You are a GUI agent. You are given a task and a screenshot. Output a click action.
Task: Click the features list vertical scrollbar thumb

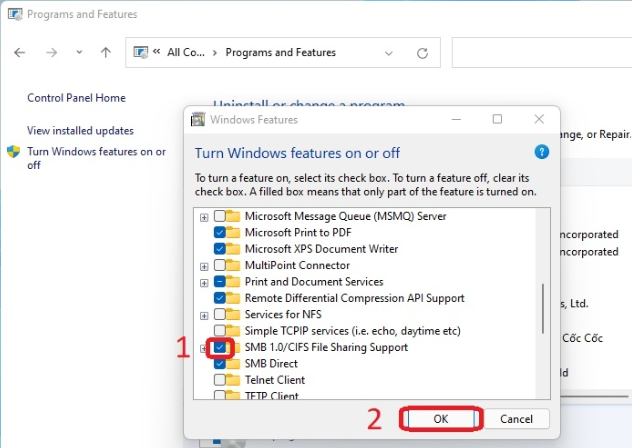[543, 308]
